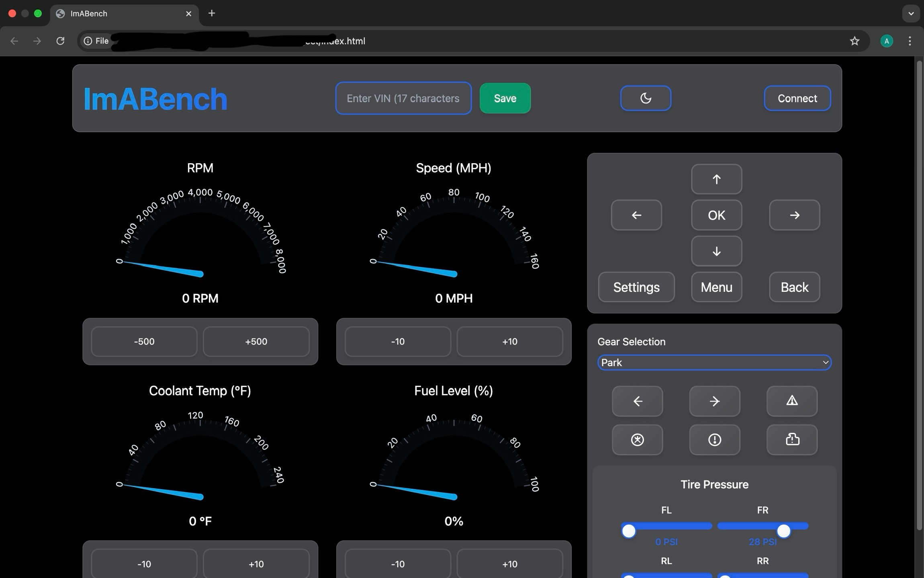Click the circled exclamation warning icon
This screenshot has height=578, width=924.
715,440
